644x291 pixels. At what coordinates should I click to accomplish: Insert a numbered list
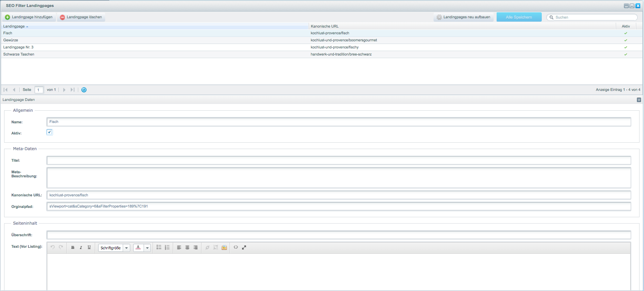pos(167,247)
